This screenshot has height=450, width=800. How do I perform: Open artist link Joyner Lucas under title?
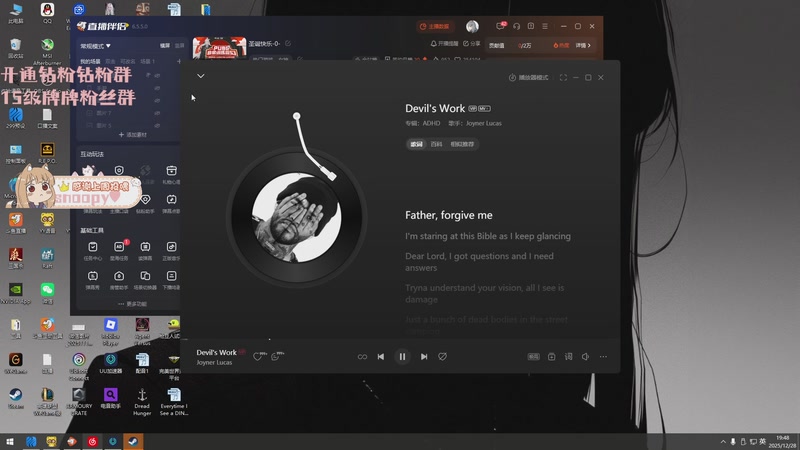(484, 123)
